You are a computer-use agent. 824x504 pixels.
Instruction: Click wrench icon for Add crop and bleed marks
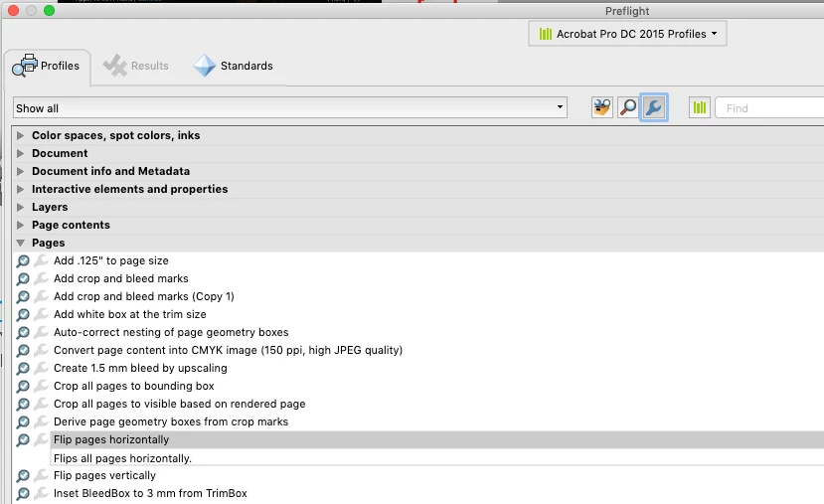pos(41,278)
